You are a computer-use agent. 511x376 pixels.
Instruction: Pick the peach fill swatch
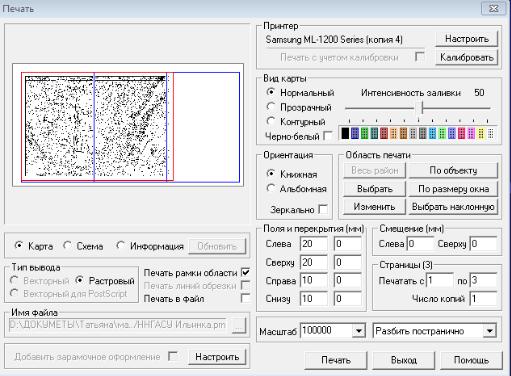[393, 134]
